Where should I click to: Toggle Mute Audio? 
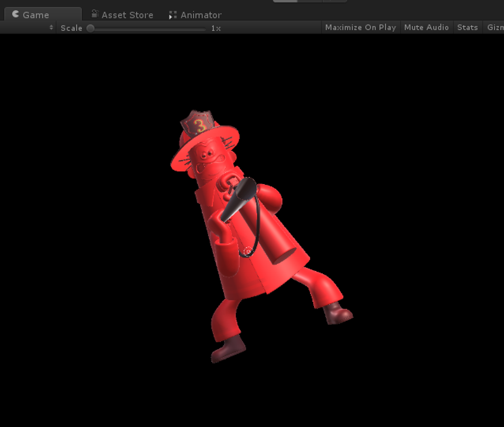click(426, 28)
